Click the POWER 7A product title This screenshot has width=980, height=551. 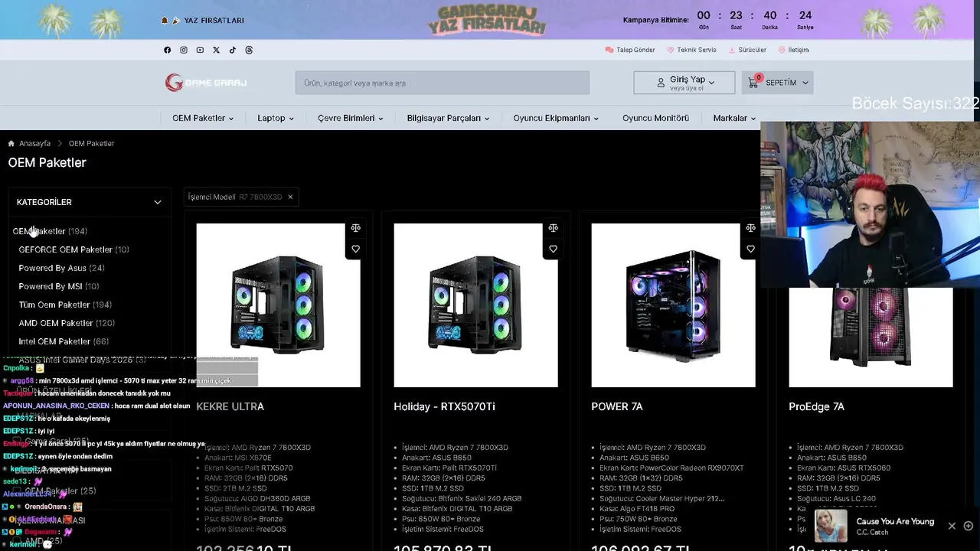coord(616,406)
